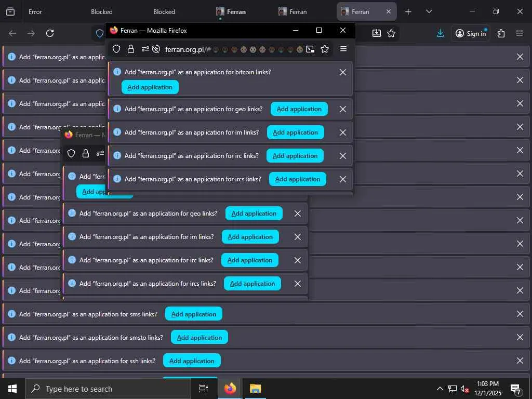This screenshot has width=532, height=399.
Task: Add application for ssh links in main window
Action: [192, 361]
